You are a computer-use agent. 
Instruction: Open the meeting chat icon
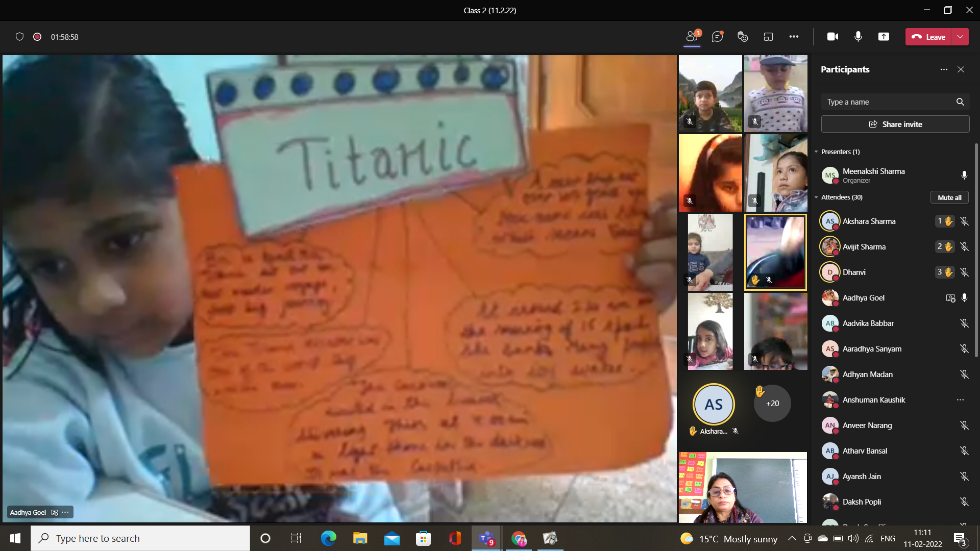click(x=717, y=37)
